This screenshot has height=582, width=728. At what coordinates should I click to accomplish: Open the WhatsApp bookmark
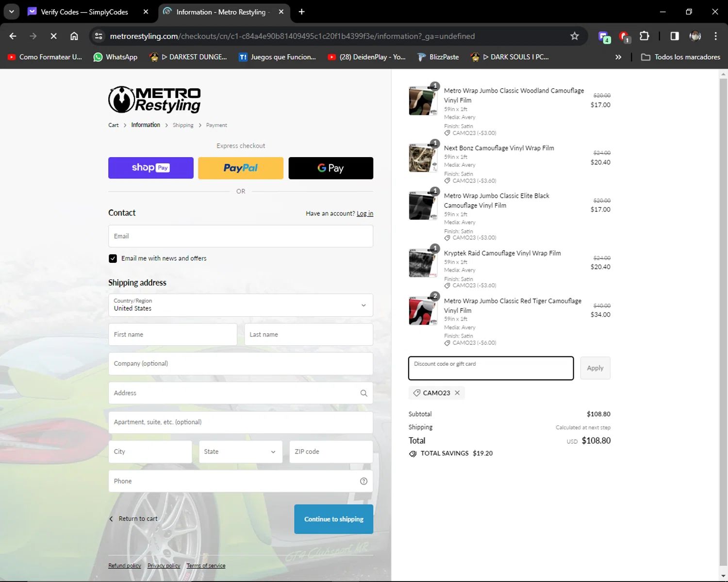click(x=116, y=57)
